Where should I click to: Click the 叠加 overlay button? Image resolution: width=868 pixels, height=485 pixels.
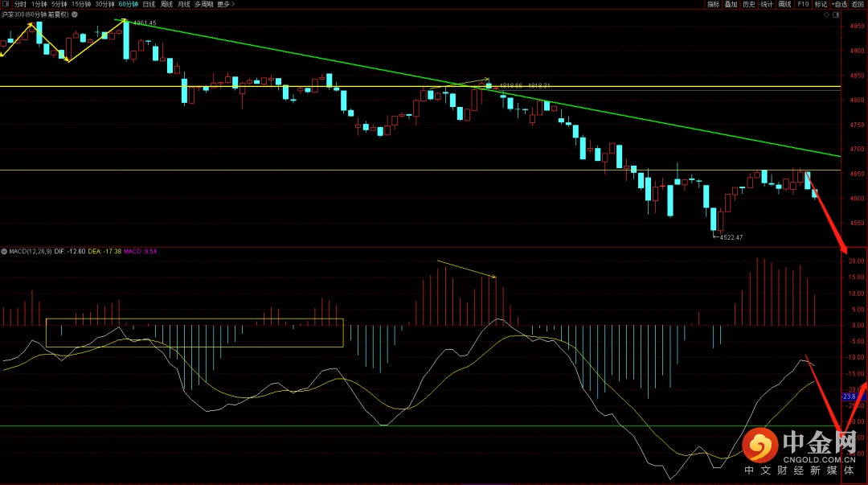[x=731, y=4]
